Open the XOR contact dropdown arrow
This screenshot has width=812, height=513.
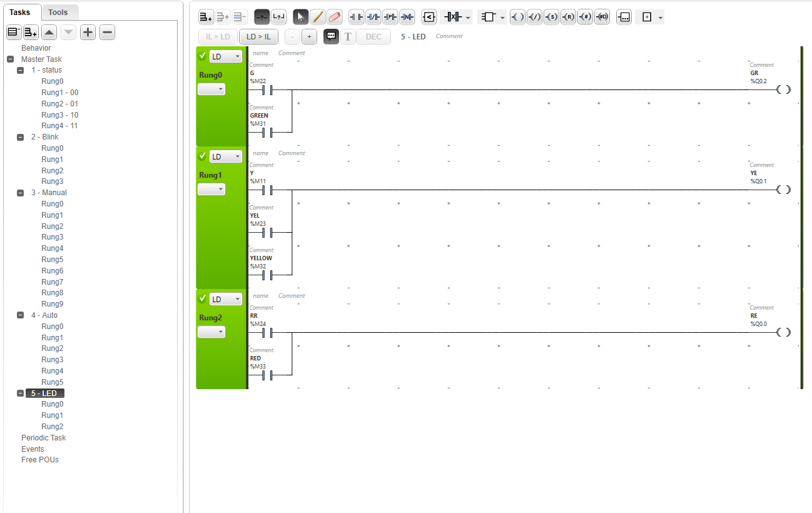pyautogui.click(x=469, y=18)
